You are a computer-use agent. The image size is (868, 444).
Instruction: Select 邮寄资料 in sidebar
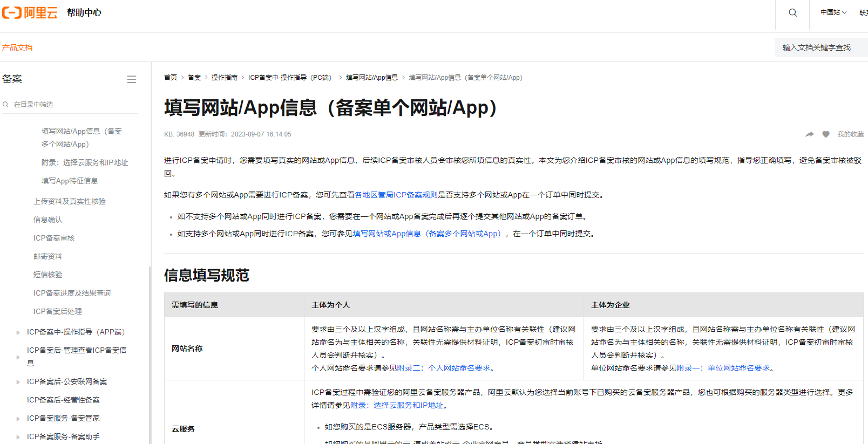point(48,256)
